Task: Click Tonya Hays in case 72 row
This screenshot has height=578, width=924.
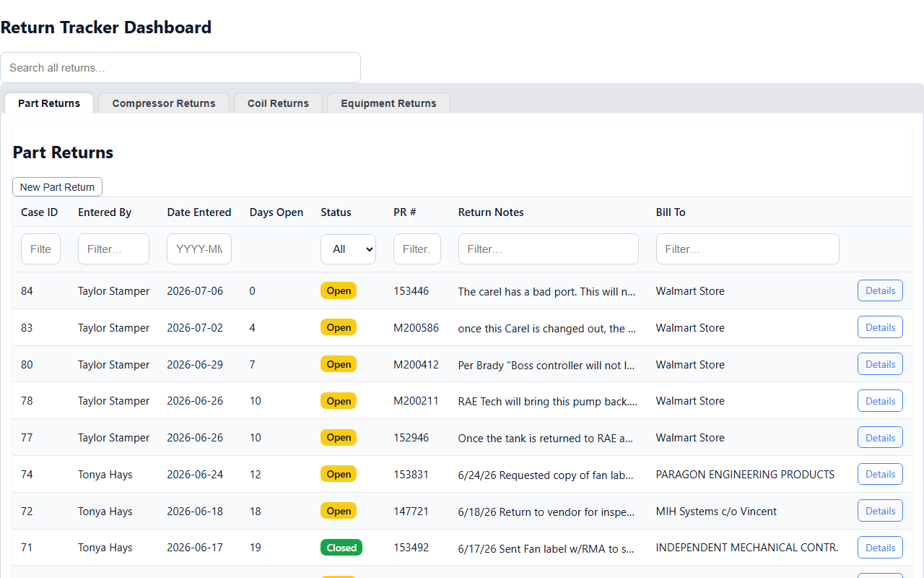Action: tap(105, 512)
